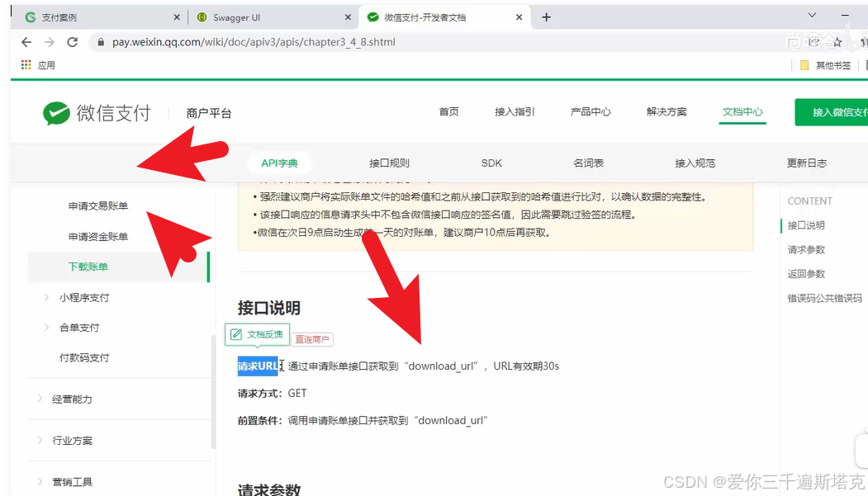Open 解决方案 in the top navigation

(666, 111)
